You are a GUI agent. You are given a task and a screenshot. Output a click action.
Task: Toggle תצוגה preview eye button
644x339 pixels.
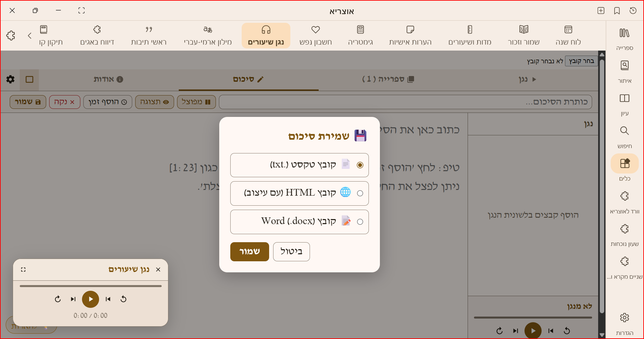(154, 102)
